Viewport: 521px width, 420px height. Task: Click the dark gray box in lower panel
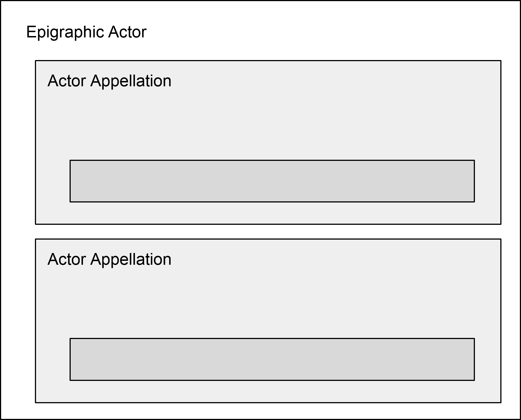(272, 359)
